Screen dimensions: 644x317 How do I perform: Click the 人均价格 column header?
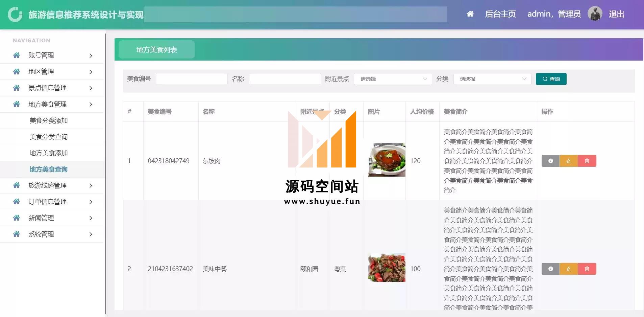pyautogui.click(x=422, y=112)
